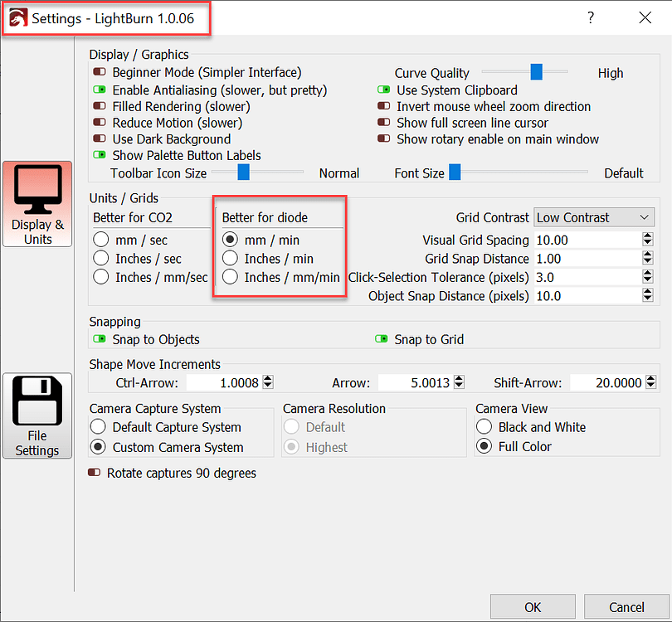Screen dimensions: 672x622
Task: Adjust the Curve Quality slider
Action: pyautogui.click(x=537, y=73)
